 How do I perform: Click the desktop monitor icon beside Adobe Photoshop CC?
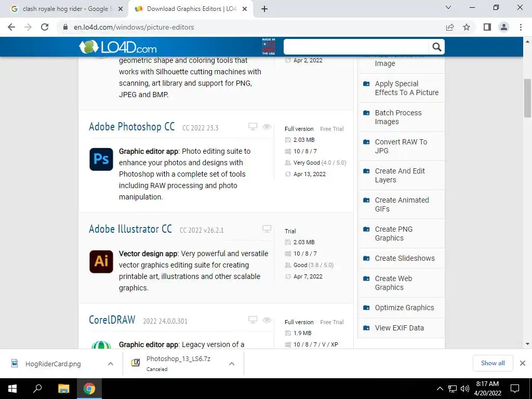click(x=253, y=127)
